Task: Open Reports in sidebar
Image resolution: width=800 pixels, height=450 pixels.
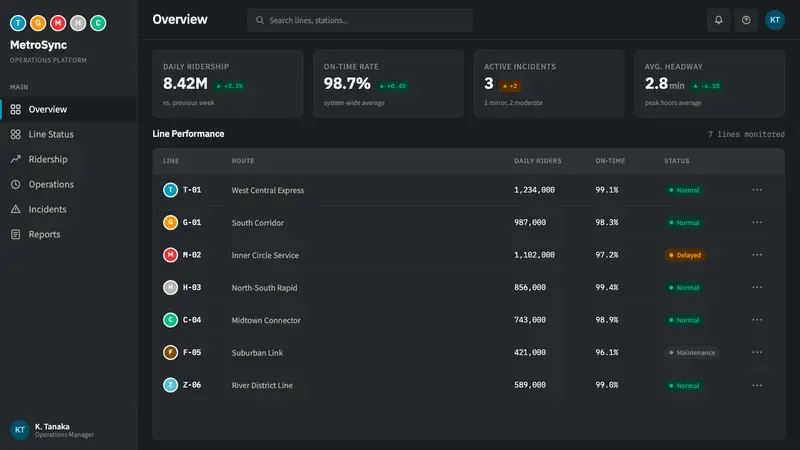Action: 69,234
